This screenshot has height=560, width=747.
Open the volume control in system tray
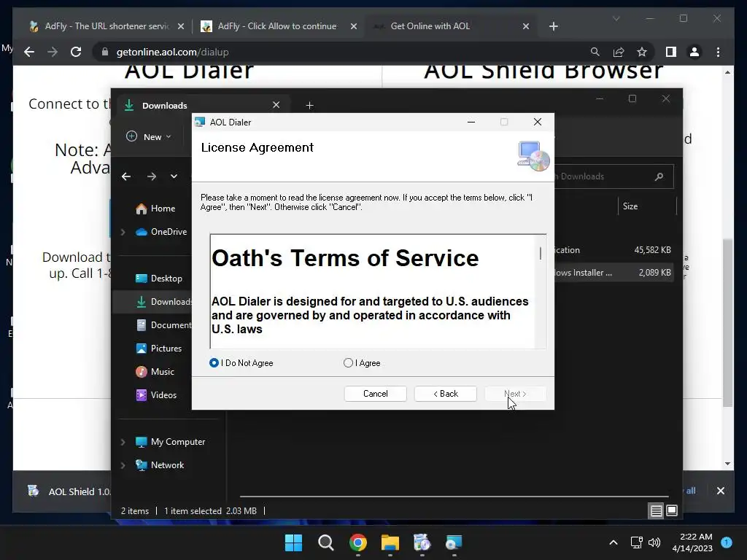[x=655, y=542]
